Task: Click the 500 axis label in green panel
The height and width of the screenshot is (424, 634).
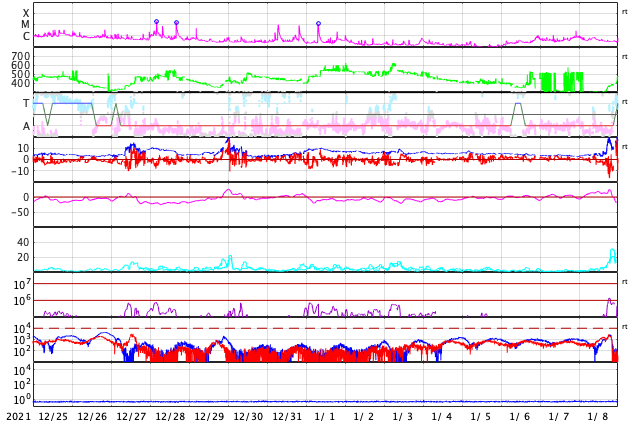Action: [x=21, y=74]
